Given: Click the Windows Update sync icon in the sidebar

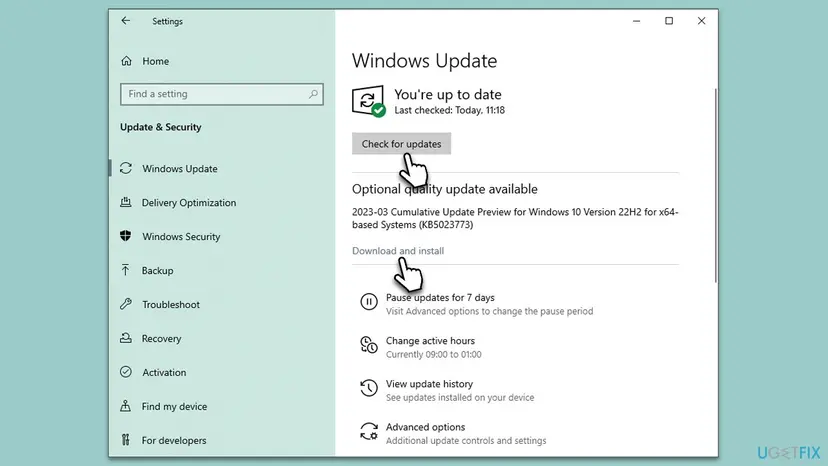Looking at the screenshot, I should tap(126, 168).
